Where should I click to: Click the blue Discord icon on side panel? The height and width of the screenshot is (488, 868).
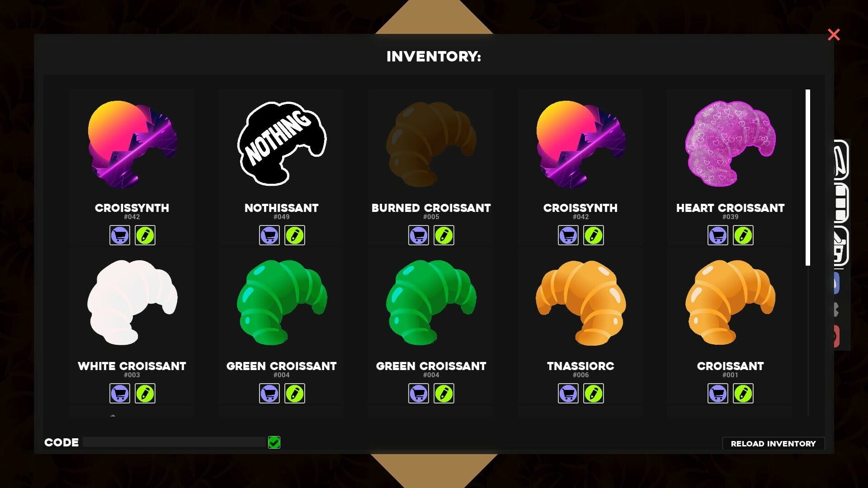coord(836,284)
